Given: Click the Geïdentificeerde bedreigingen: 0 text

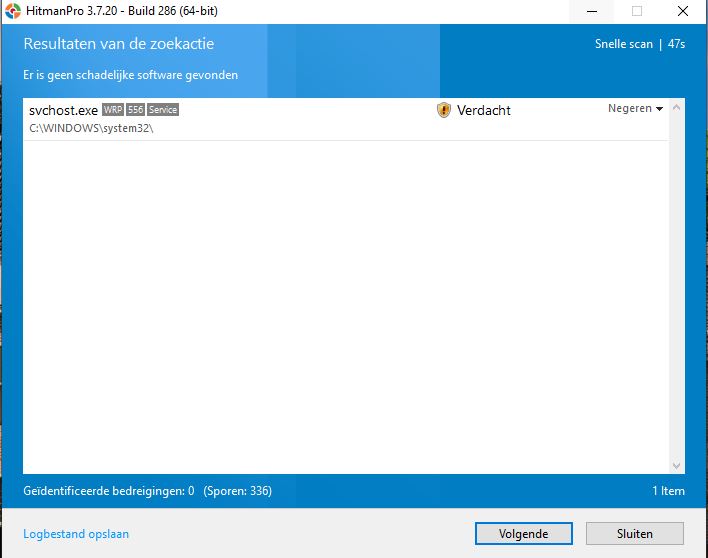Looking at the screenshot, I should tap(109, 491).
